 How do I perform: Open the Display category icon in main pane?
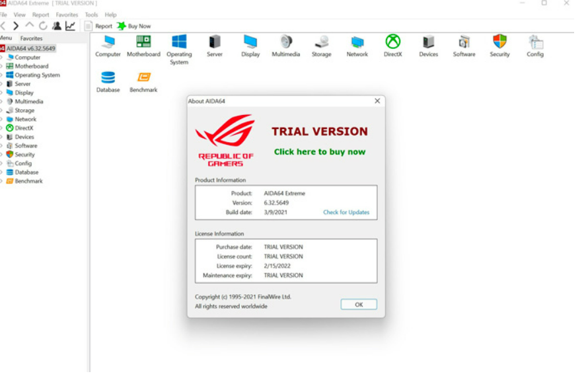(x=250, y=46)
